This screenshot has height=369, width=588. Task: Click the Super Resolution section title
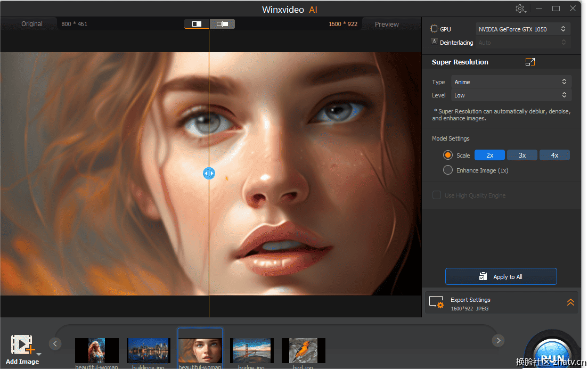click(x=460, y=62)
